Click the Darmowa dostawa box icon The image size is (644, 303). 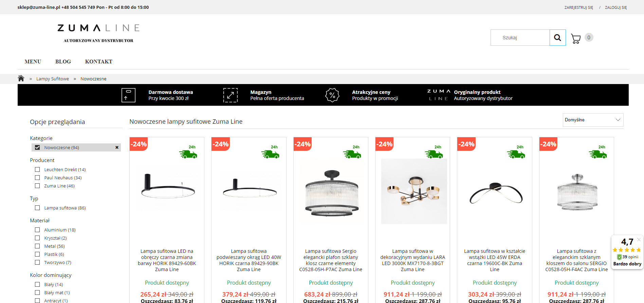[x=128, y=95]
